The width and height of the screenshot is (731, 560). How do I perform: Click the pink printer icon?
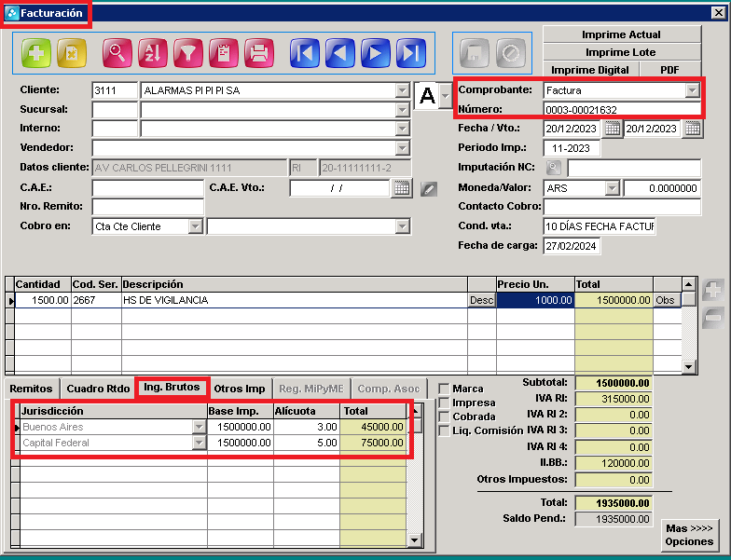coord(259,53)
